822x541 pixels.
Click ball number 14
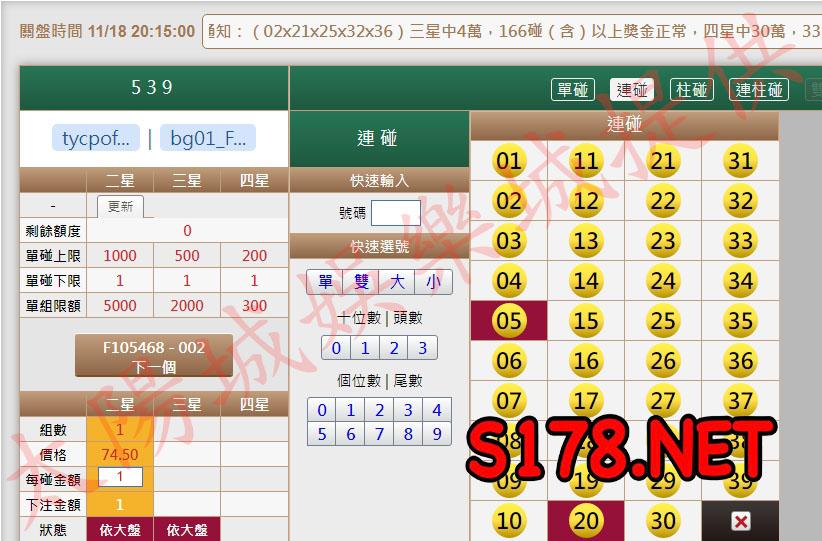586,280
